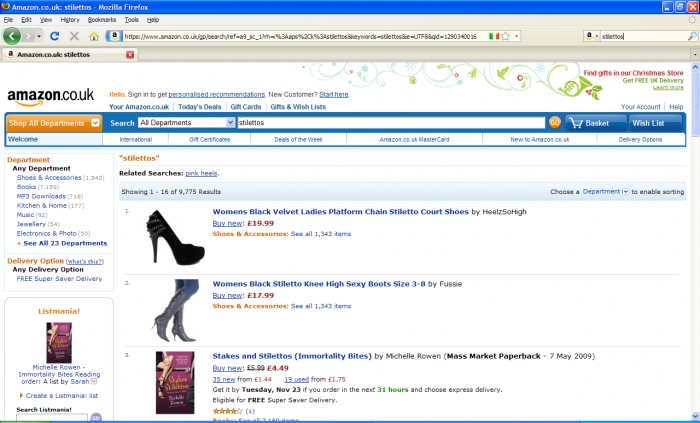Open the Bookmarks menu

coord(102,20)
